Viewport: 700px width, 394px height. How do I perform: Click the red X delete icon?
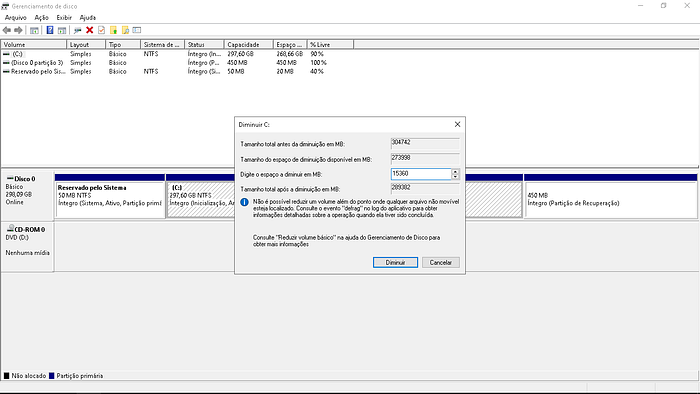click(x=89, y=30)
